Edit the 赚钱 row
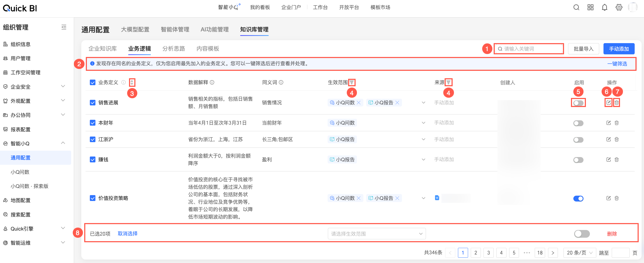Image resolution: width=644 pixels, height=263 pixels. (x=609, y=159)
